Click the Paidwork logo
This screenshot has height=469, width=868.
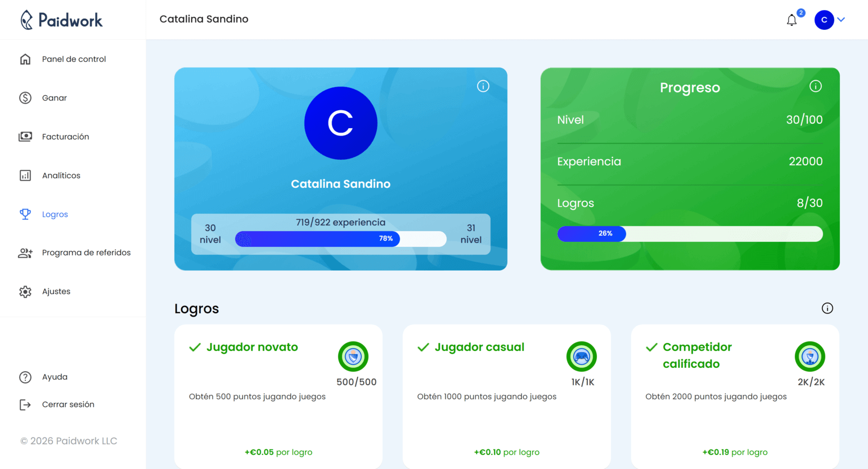pyautogui.click(x=62, y=20)
